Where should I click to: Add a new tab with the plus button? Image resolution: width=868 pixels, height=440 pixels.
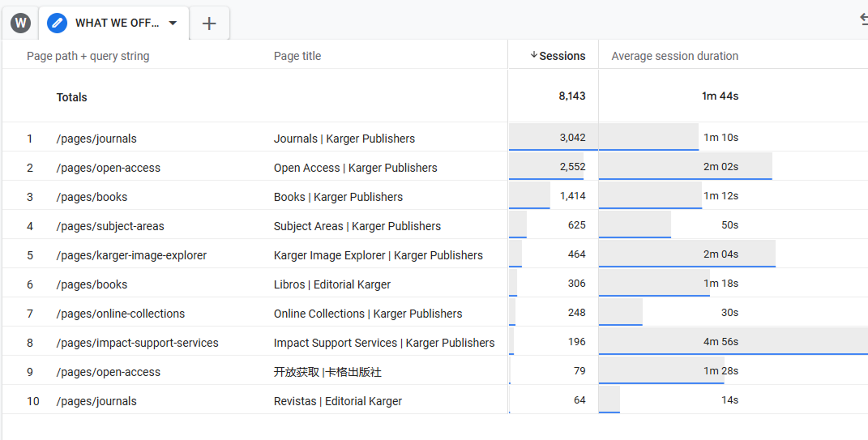[x=209, y=23]
